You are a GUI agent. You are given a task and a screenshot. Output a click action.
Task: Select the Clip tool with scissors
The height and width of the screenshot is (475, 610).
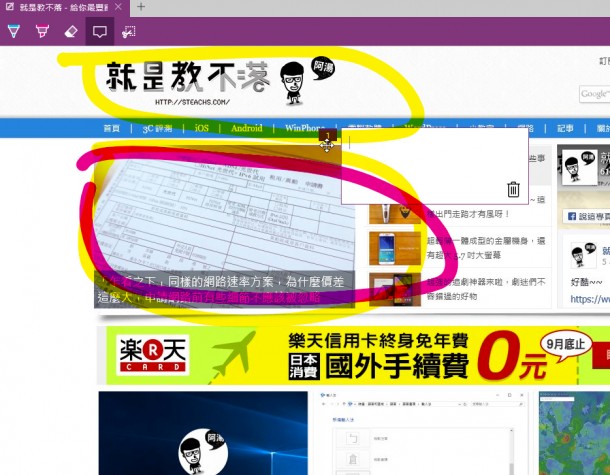click(128, 31)
